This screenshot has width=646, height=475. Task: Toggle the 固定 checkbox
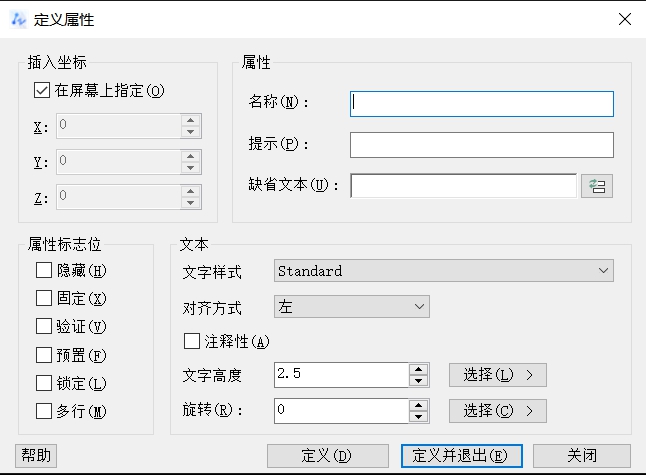(x=44, y=298)
